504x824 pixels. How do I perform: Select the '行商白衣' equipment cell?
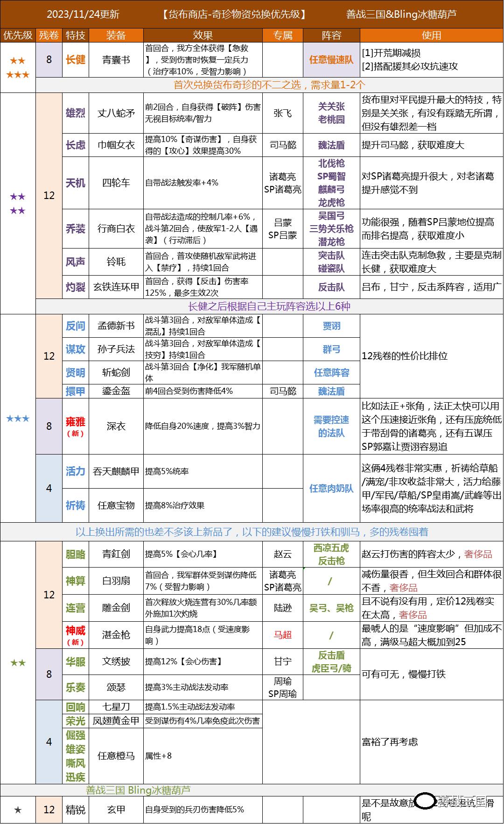(116, 229)
